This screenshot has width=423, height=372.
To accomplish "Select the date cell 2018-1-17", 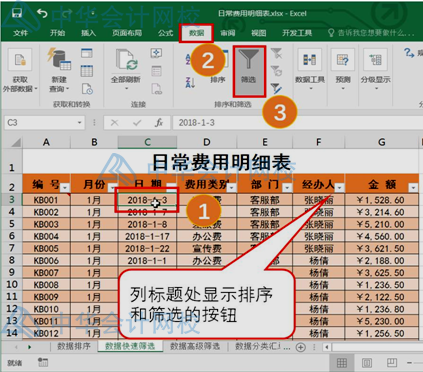I will (x=147, y=236).
